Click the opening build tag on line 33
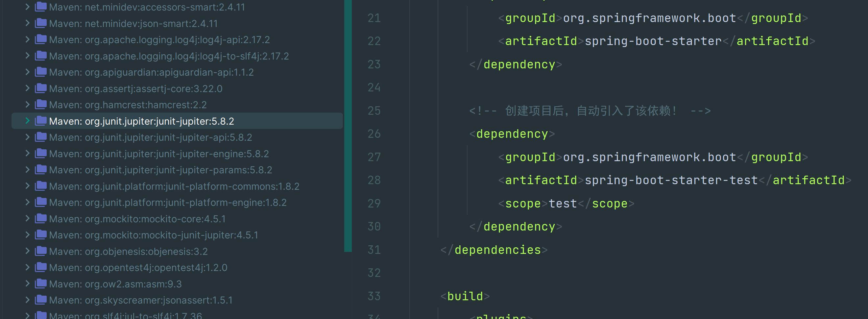The image size is (868, 319). pos(465,296)
